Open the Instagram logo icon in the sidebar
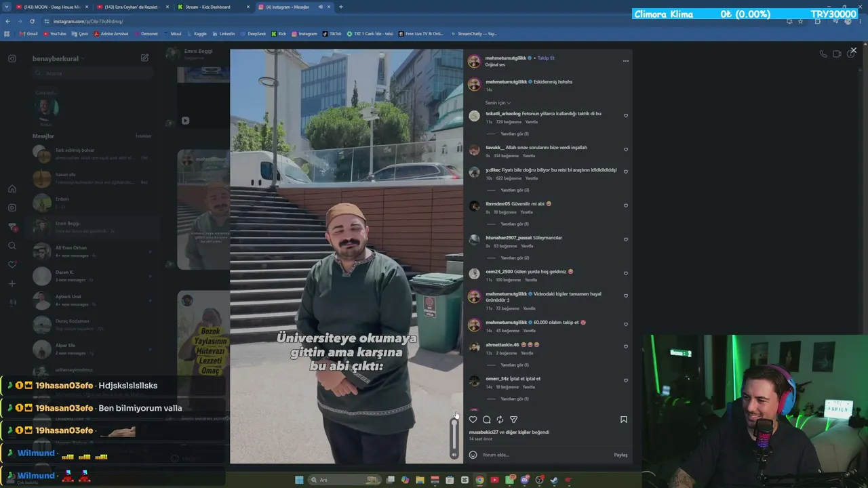This screenshot has height=488, width=868. (12, 59)
